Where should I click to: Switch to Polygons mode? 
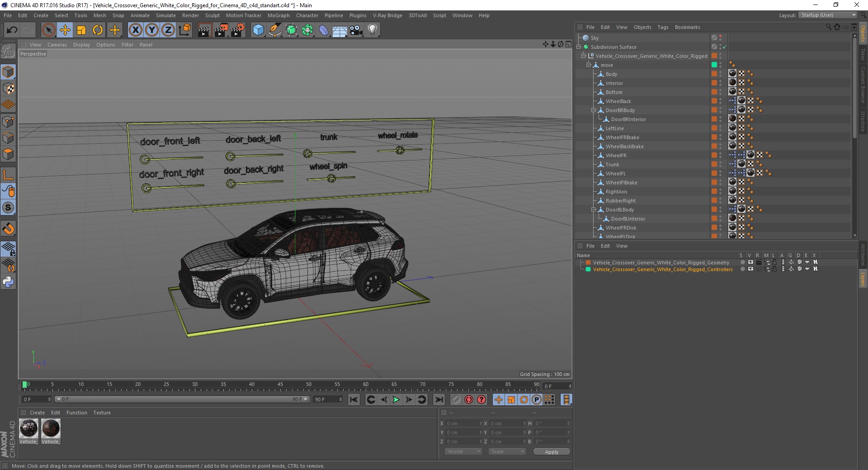coord(8,154)
